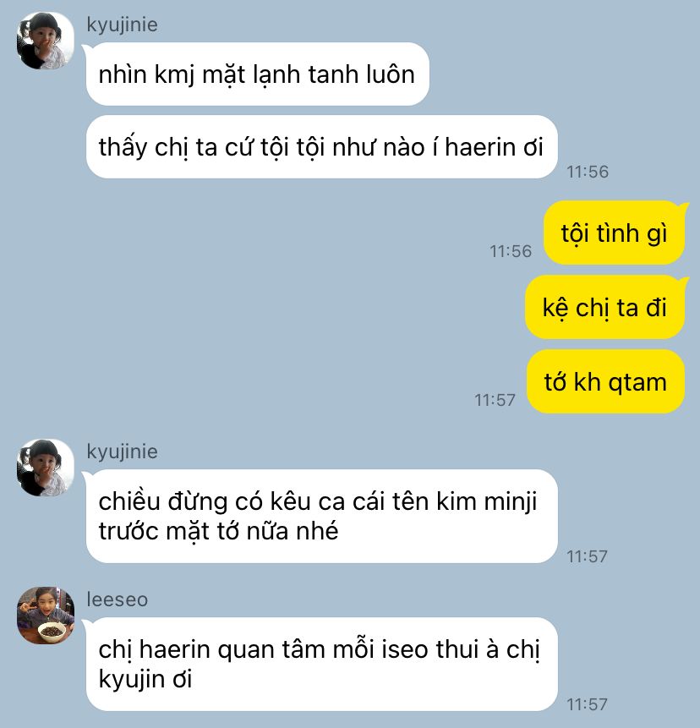Tap 11:57 timestamp next to 'tớ kh qtam'
Image resolution: width=700 pixels, height=728 pixels.
[x=495, y=400]
